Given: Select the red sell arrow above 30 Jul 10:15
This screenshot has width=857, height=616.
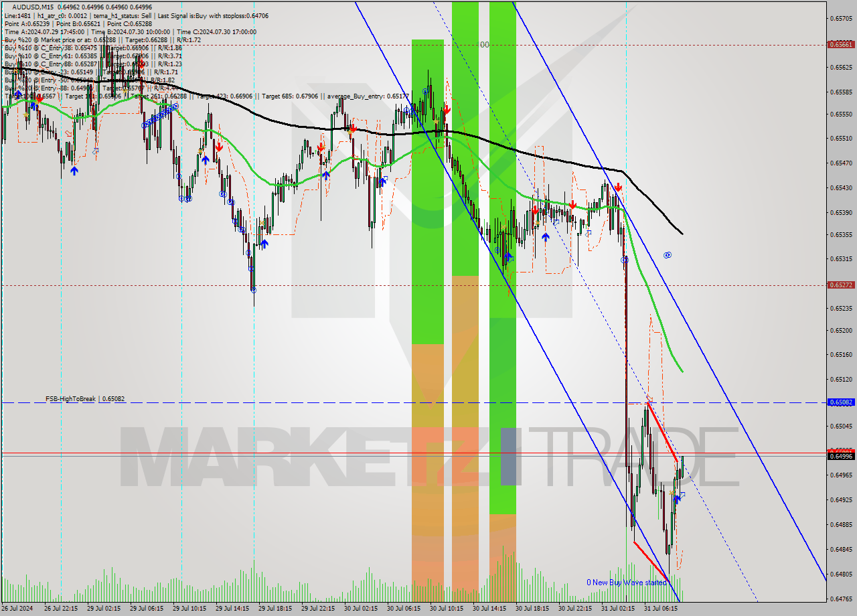Looking at the screenshot, I should tap(447, 110).
